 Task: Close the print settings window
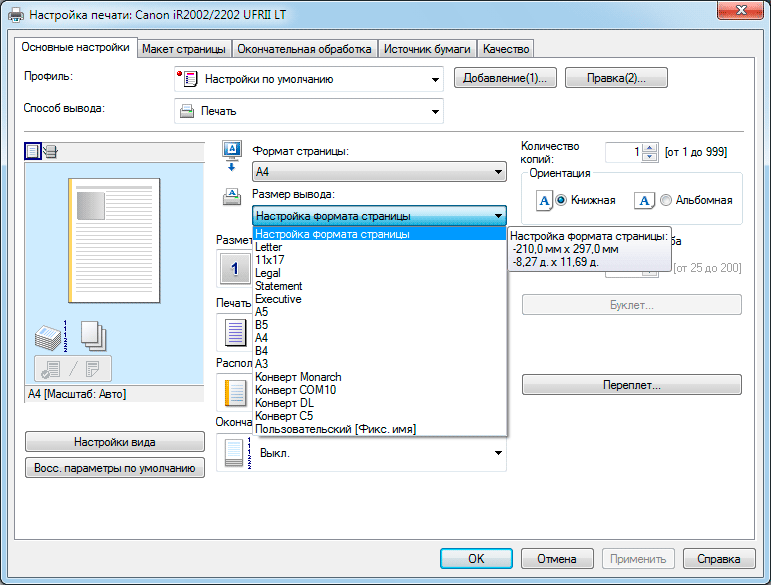coord(741,10)
